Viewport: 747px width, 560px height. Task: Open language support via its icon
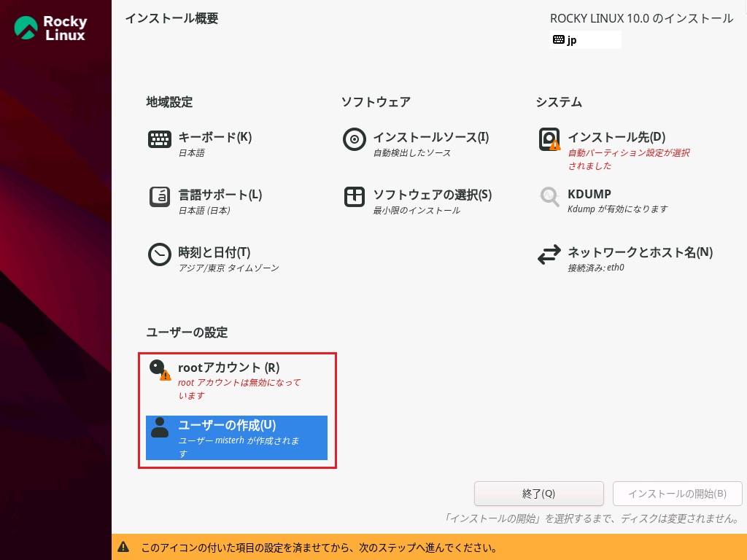160,197
